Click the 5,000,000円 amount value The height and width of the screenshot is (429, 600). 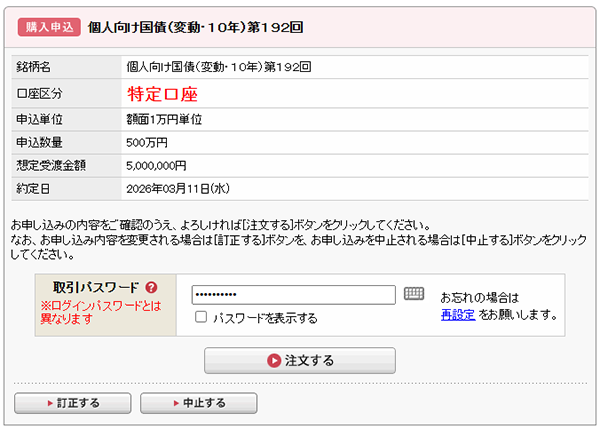pos(156,165)
